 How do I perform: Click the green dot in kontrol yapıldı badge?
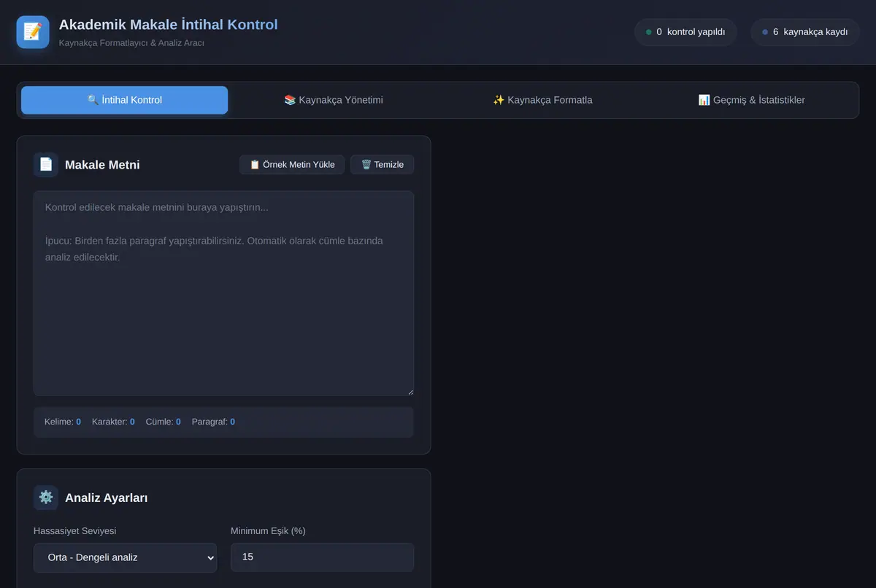pyautogui.click(x=649, y=32)
